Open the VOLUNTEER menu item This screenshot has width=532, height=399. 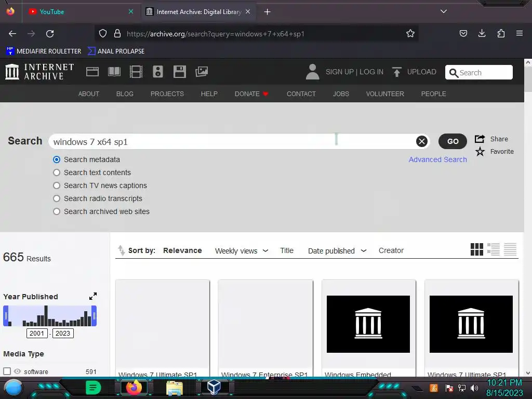pyautogui.click(x=385, y=94)
